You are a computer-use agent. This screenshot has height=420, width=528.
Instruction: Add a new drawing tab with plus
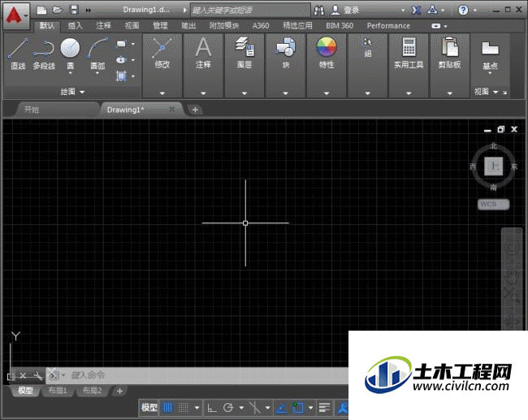pyautogui.click(x=195, y=110)
